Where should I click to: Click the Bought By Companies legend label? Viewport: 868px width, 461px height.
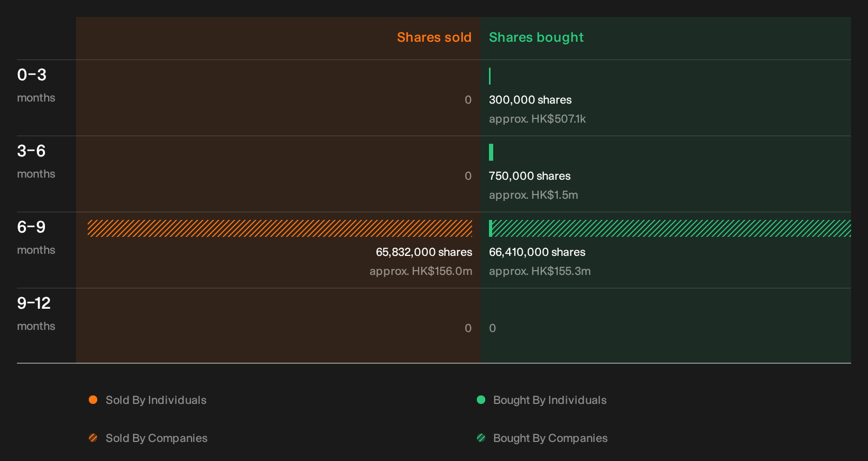coord(550,438)
